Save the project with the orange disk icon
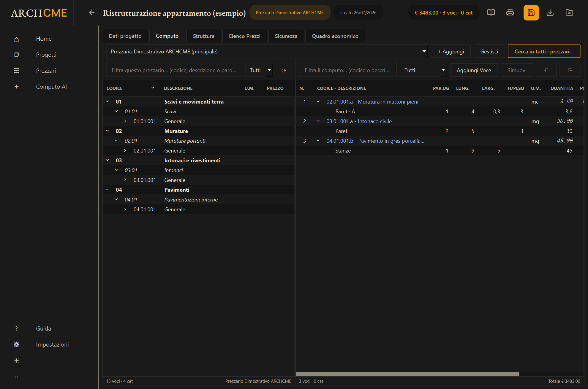Viewport: 588px width, 389px height. click(x=531, y=13)
